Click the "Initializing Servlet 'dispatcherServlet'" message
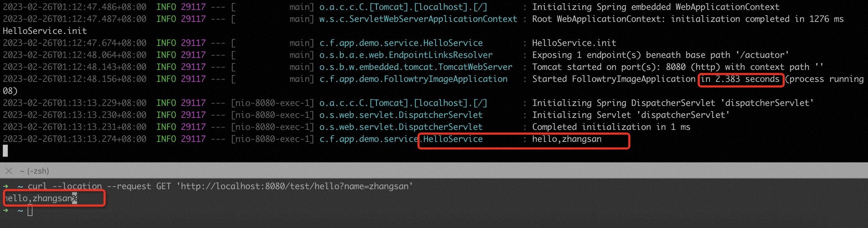 pyautogui.click(x=631, y=115)
